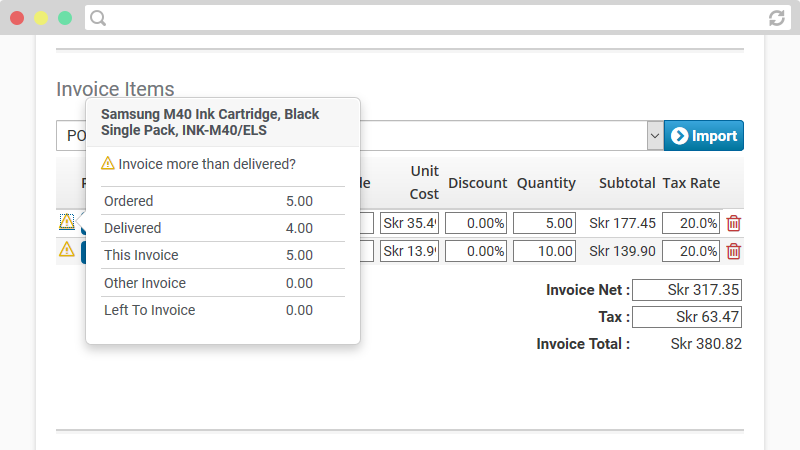Click the warning icon in the popup
This screenshot has height=450, width=800.
point(108,163)
